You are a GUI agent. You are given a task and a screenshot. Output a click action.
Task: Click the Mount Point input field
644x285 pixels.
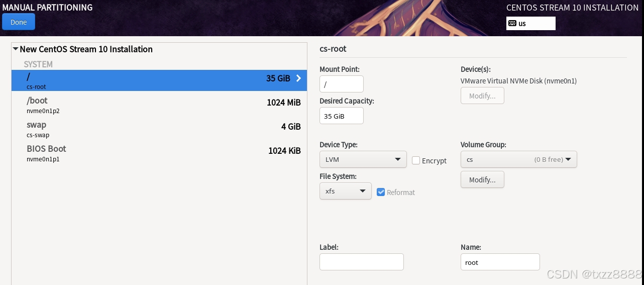[342, 84]
